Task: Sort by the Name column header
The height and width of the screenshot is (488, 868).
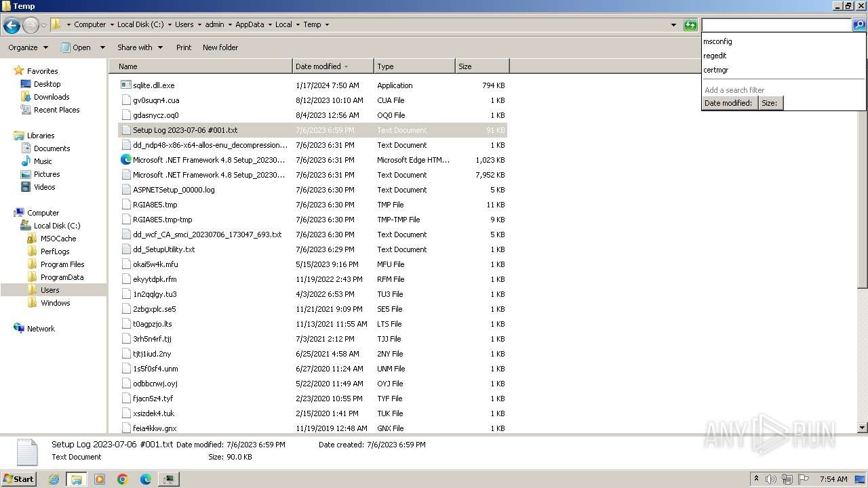Action: [201, 66]
